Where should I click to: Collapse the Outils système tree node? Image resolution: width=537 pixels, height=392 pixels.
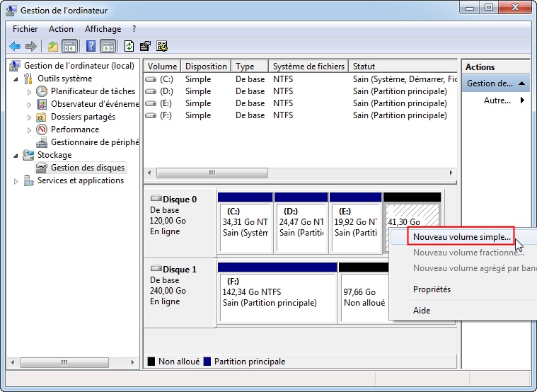[x=16, y=79]
